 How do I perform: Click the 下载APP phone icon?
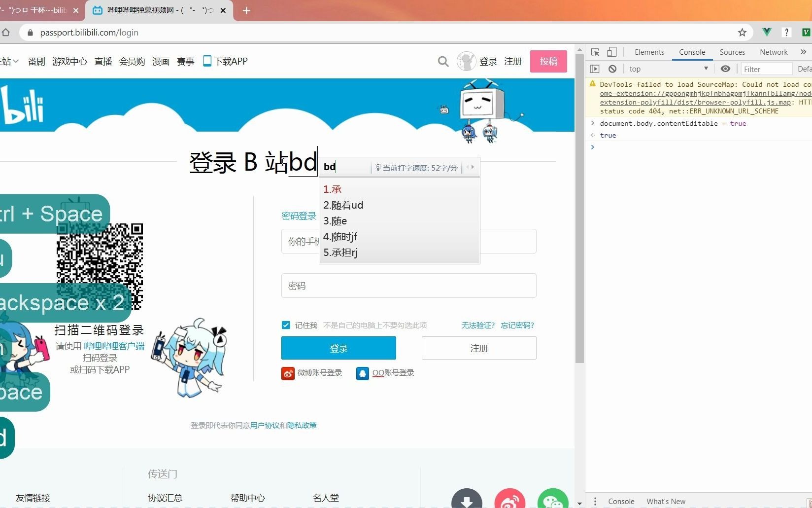[207, 61]
